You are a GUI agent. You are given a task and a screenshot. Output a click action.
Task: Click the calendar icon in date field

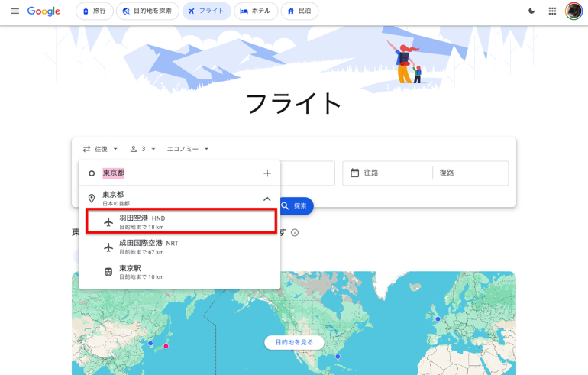[354, 173]
